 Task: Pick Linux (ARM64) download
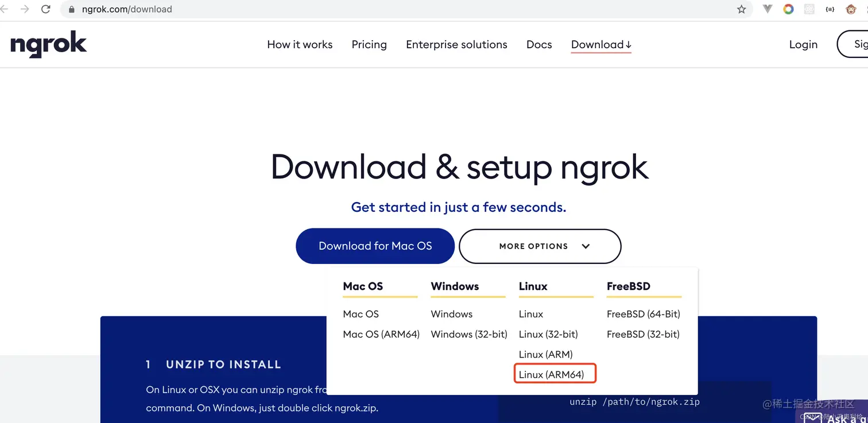[551, 375]
